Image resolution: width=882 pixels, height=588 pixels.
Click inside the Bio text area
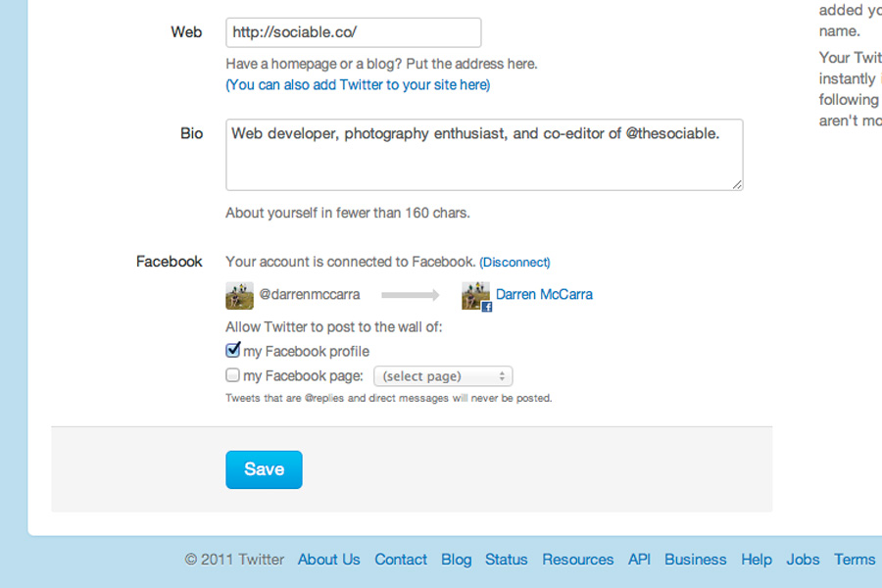click(484, 155)
